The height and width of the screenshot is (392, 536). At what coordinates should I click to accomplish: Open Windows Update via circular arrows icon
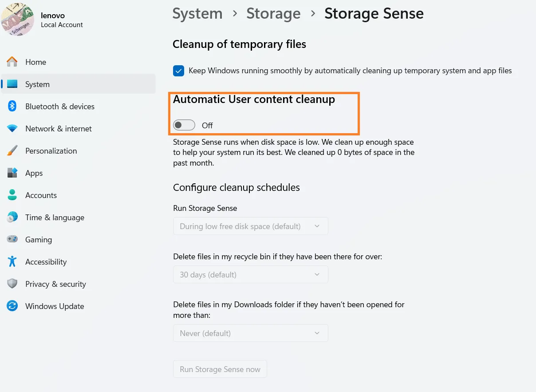(12, 306)
